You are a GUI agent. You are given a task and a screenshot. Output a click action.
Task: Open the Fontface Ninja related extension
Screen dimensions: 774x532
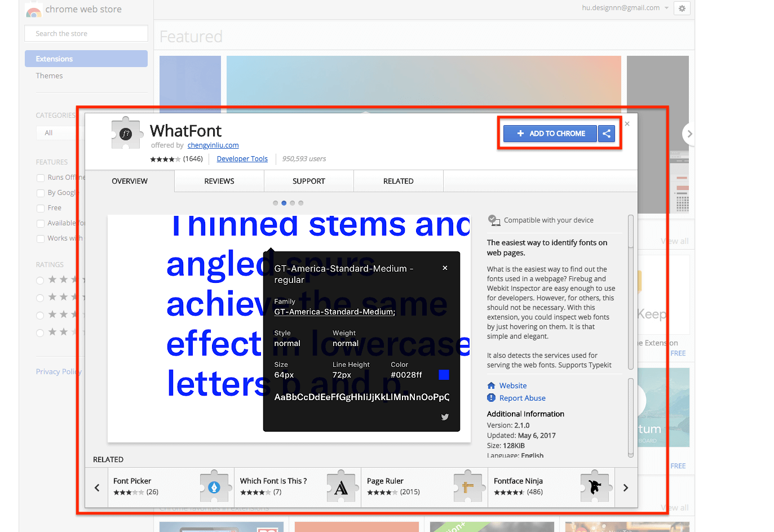point(551,487)
